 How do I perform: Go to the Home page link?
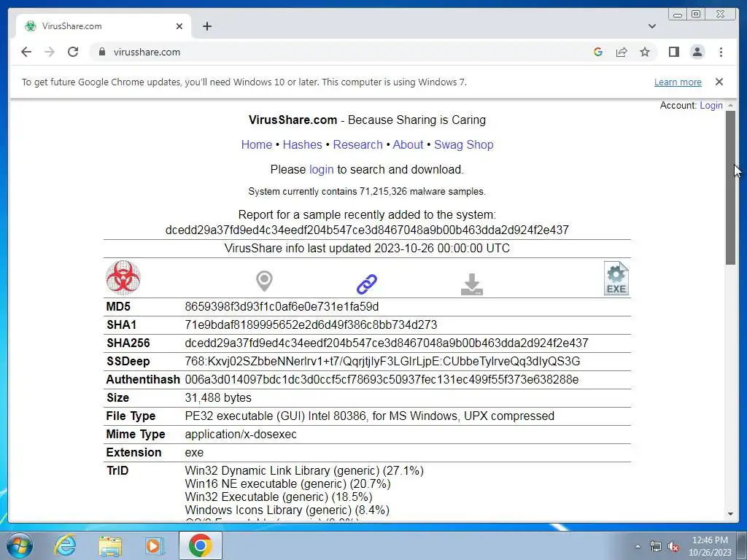pos(256,145)
